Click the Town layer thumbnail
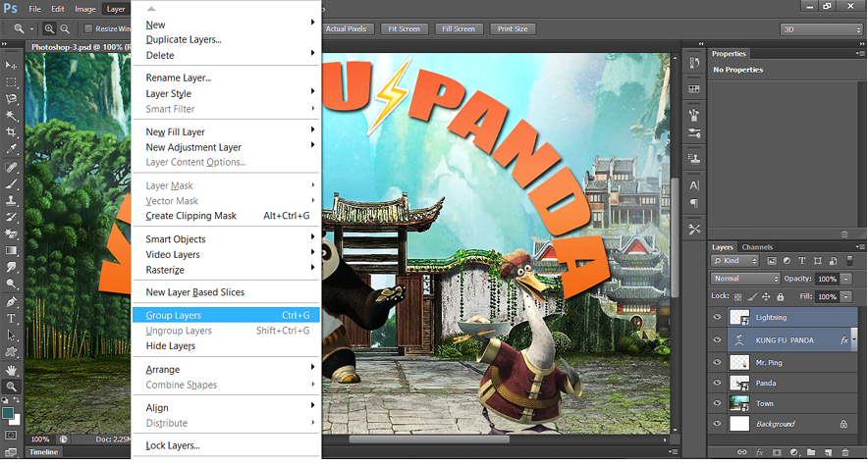The image size is (868, 465). (739, 403)
